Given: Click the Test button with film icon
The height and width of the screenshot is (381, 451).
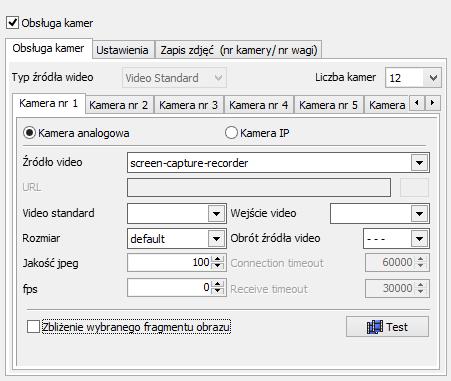Looking at the screenshot, I should (387, 327).
